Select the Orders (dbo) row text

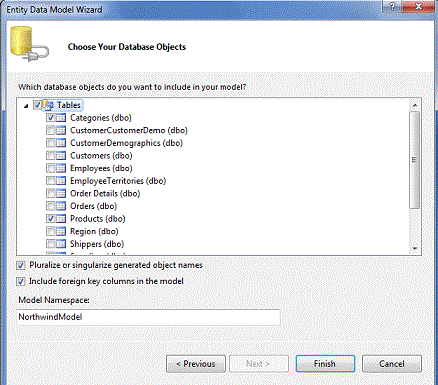[x=93, y=206]
